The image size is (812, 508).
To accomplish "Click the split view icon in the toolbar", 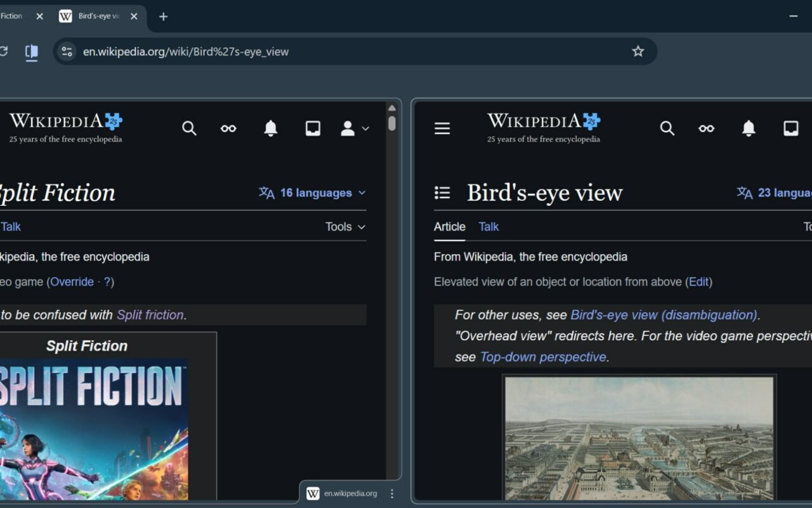I will click(x=31, y=51).
